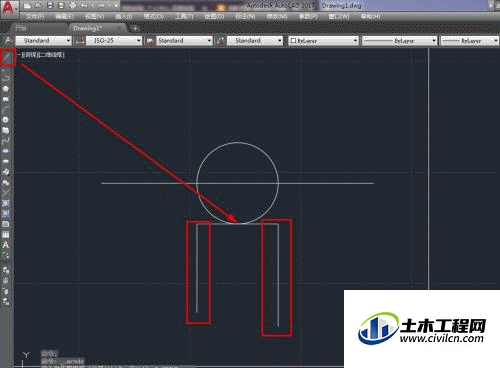Select the Line tool in draw toolbar
500x368 pixels.
7,57
